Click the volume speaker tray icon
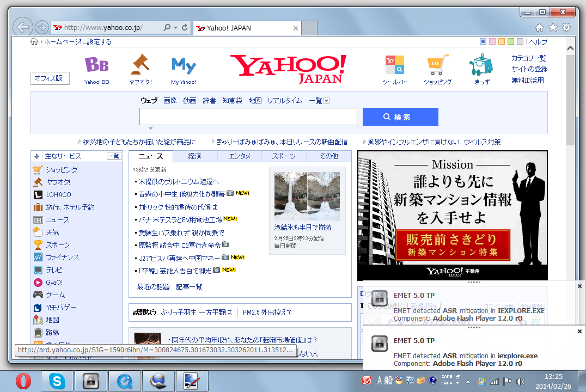The image size is (586, 392). click(x=520, y=381)
